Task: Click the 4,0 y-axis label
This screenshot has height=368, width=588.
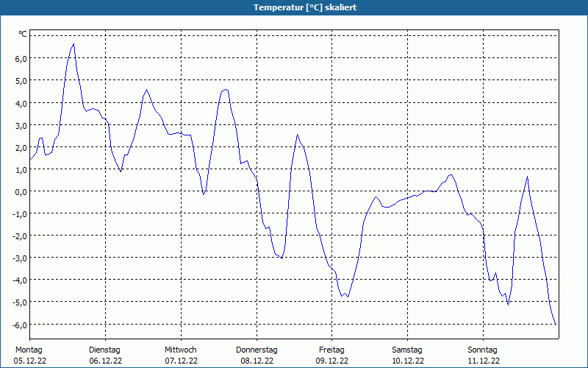Action: [x=21, y=102]
